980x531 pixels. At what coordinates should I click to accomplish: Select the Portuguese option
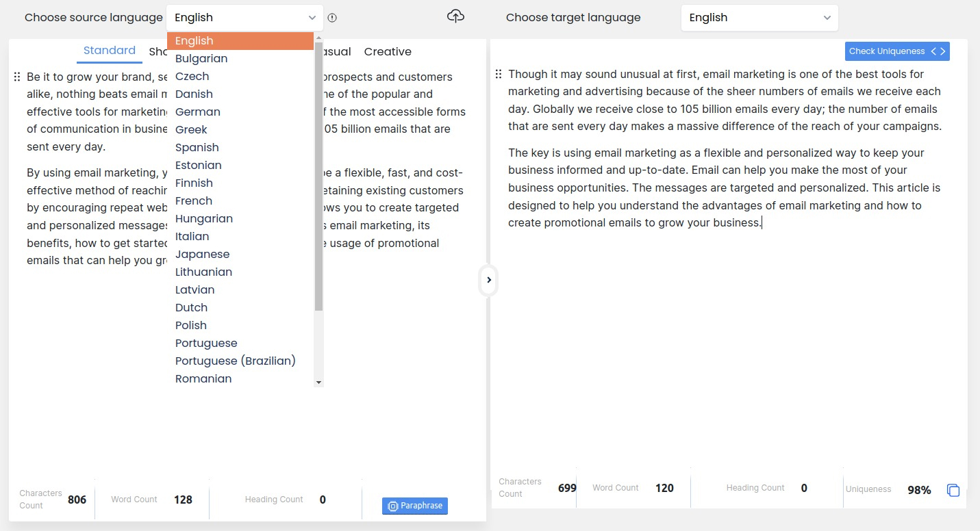pyautogui.click(x=240, y=344)
